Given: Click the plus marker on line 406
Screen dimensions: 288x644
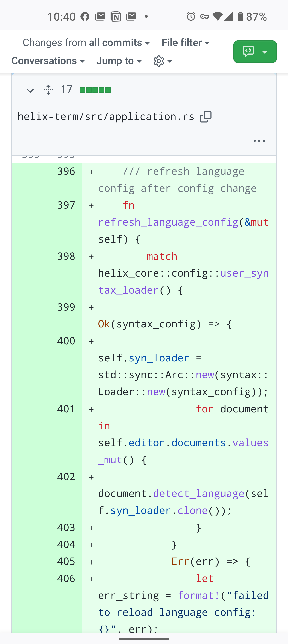Looking at the screenshot, I should tap(91, 578).
